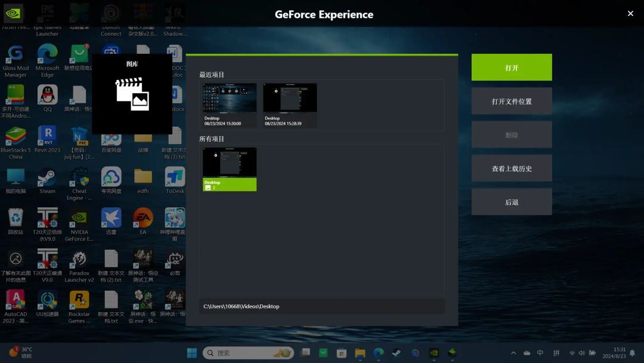Open 查看上载历史
The height and width of the screenshot is (363, 644).
tap(512, 168)
